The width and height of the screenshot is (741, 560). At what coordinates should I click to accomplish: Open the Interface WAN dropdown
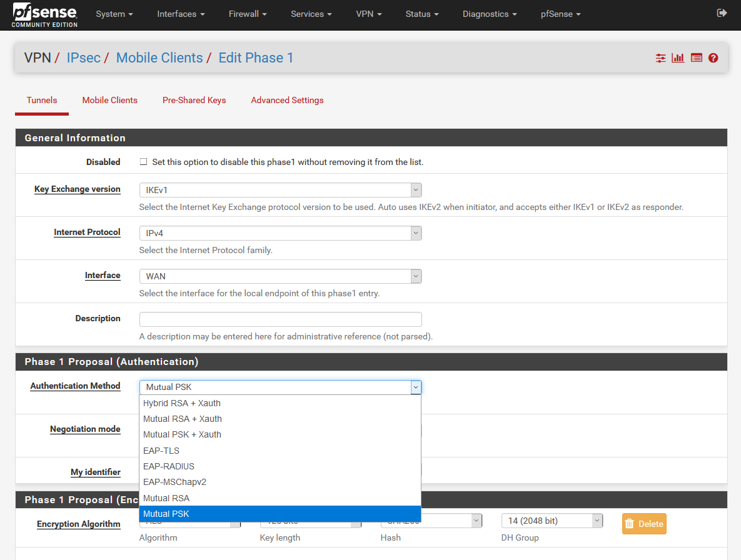pos(280,276)
